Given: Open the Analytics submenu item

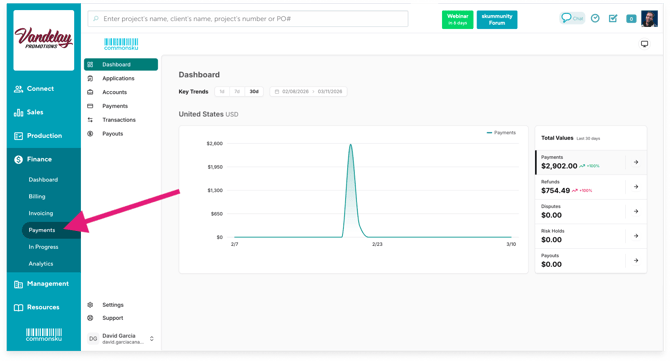Looking at the screenshot, I should (41, 264).
